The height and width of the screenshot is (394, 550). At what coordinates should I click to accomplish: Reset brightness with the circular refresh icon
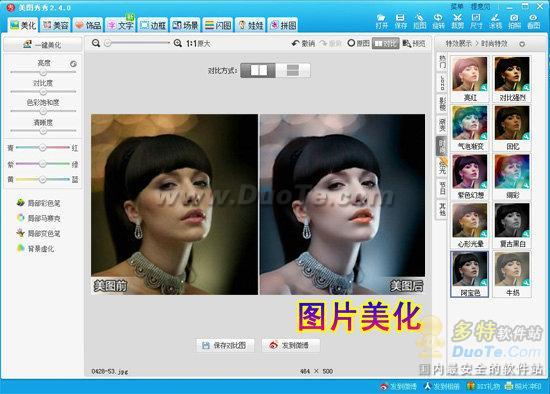[73, 64]
